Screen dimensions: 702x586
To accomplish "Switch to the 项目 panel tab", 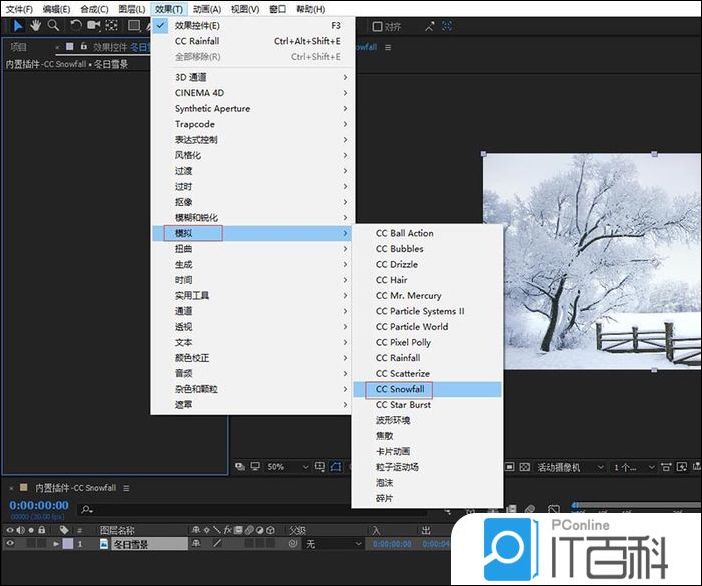I will (x=18, y=47).
